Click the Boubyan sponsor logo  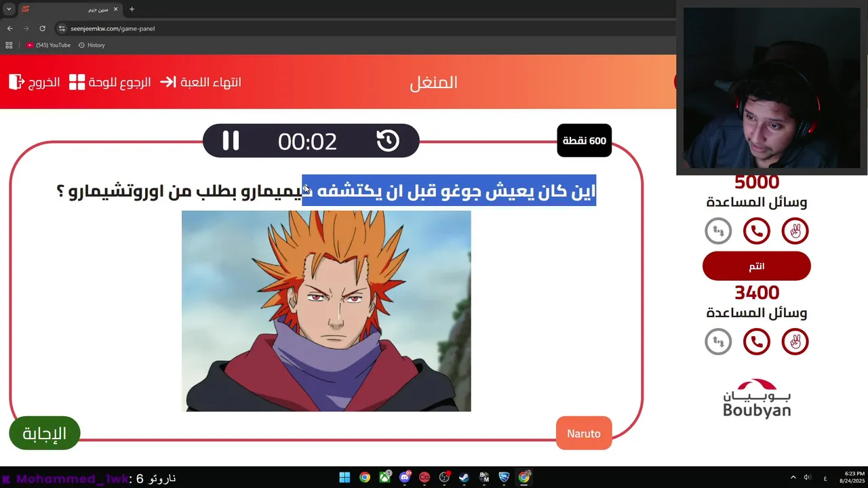click(757, 398)
